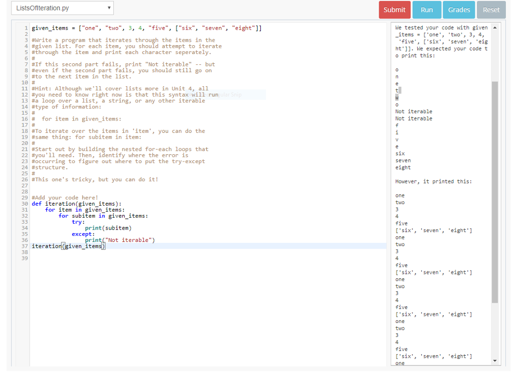Click the print("Not iterable") statement

click(x=119, y=240)
